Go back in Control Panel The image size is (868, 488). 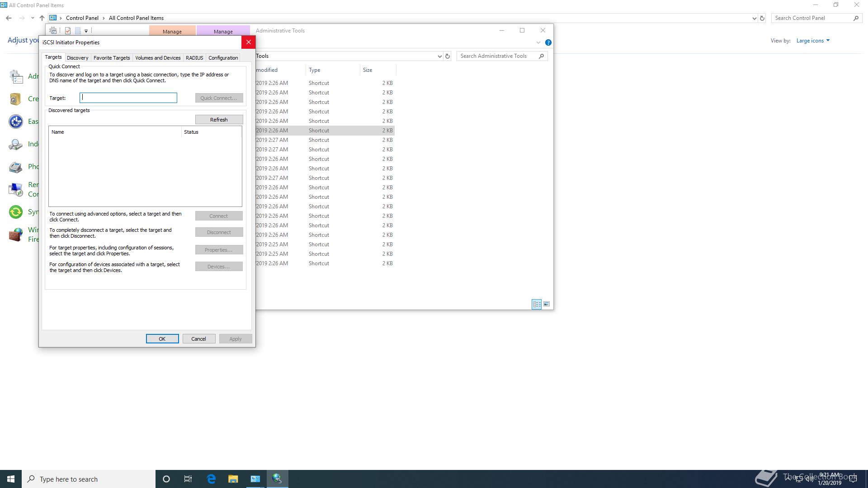[x=9, y=18]
